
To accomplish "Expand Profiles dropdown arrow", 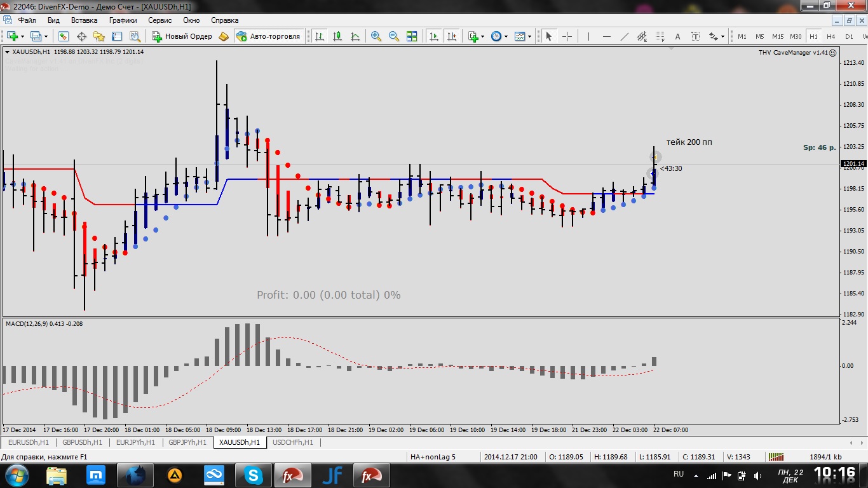I will pyautogui.click(x=46, y=37).
